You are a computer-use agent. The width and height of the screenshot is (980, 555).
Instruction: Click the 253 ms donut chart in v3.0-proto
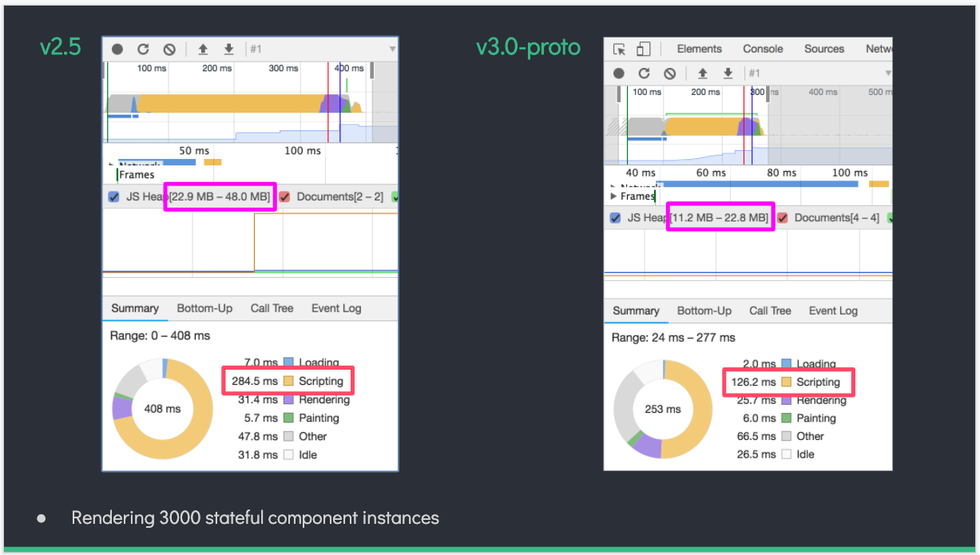663,409
